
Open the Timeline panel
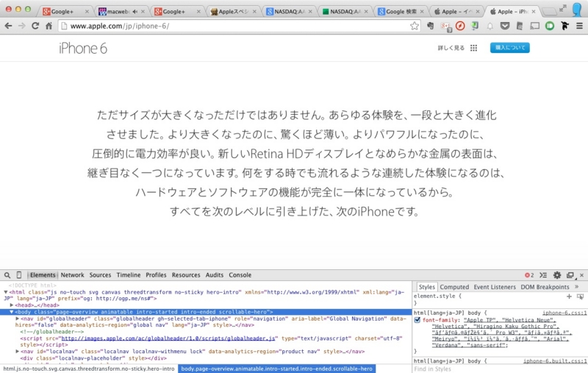tap(129, 275)
